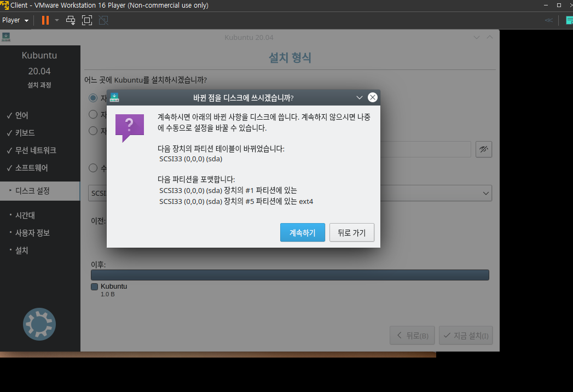This screenshot has width=573, height=392.
Task: Toggle password visibility eye icon
Action: click(483, 149)
